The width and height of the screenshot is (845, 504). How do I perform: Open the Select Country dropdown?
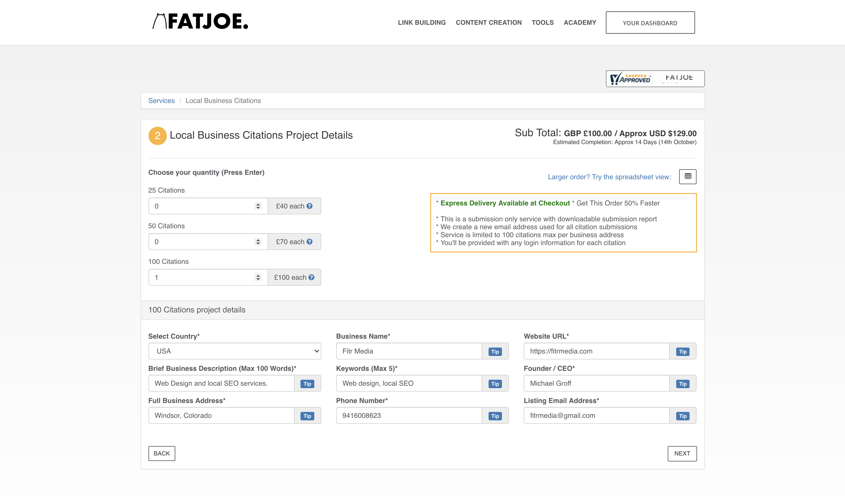pyautogui.click(x=235, y=351)
